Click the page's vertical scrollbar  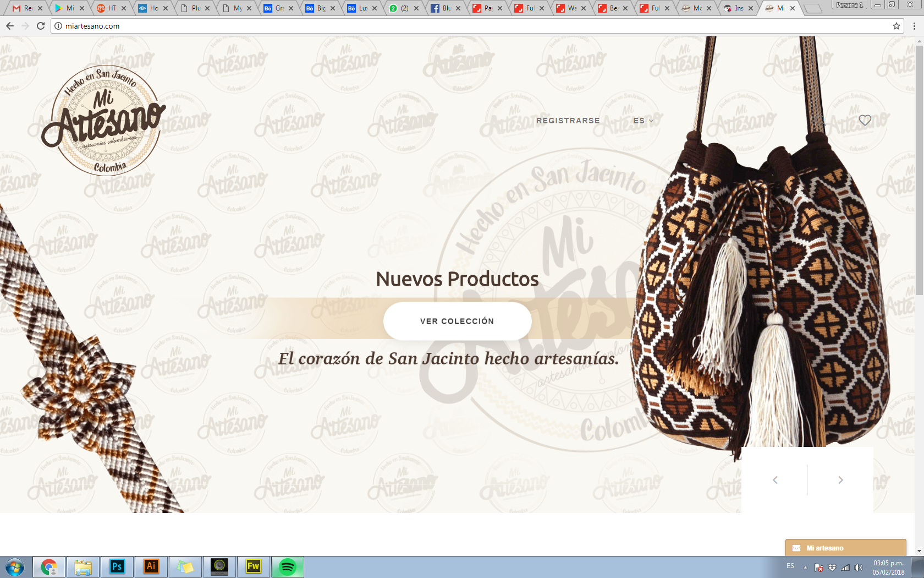pyautogui.click(x=920, y=171)
